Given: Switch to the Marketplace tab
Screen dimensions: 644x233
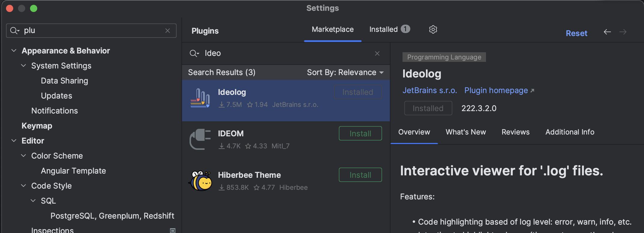Looking at the screenshot, I should (x=333, y=29).
